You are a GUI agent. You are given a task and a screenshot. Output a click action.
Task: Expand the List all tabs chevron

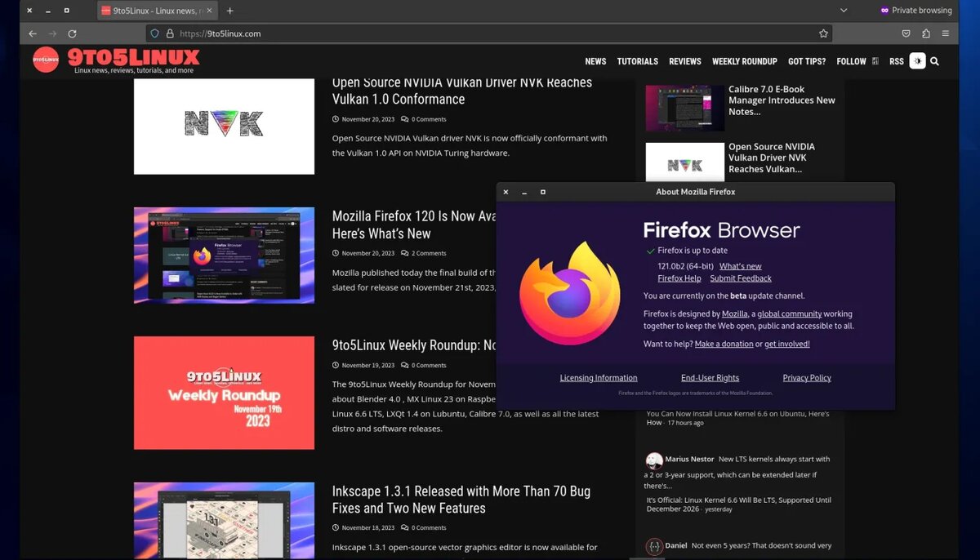pyautogui.click(x=844, y=11)
